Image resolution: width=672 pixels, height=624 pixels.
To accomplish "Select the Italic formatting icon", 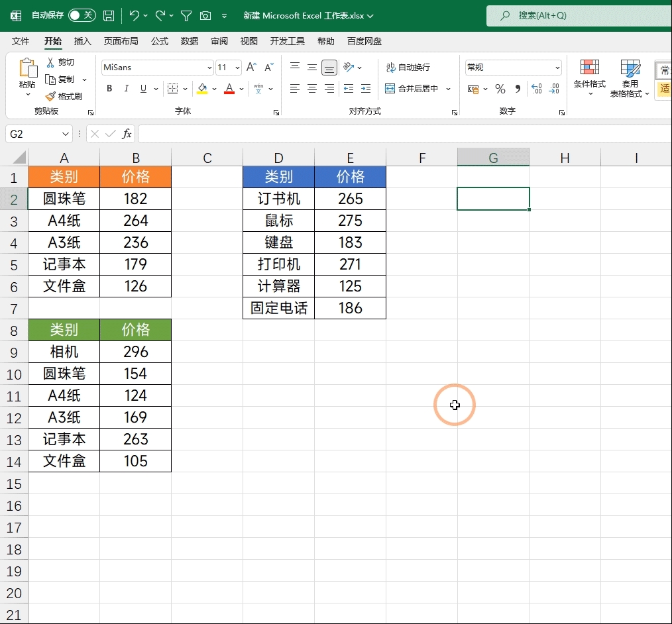I will click(126, 88).
